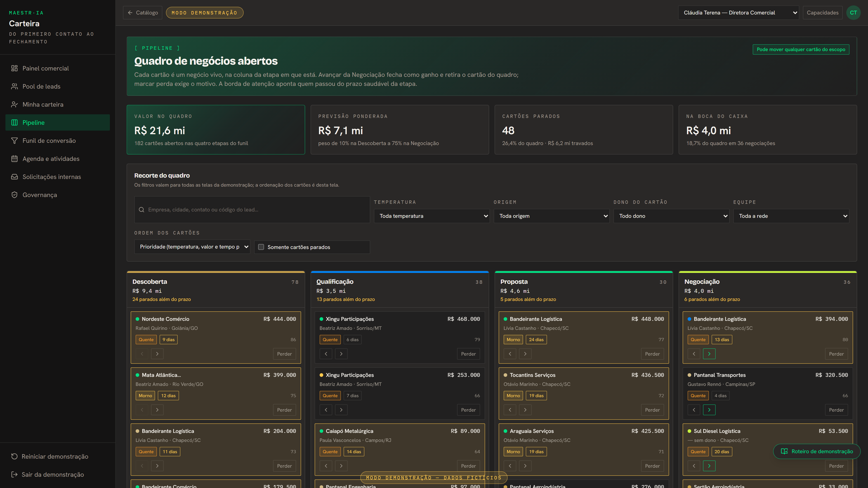Viewport: 868px width, 488px height.
Task: Open the Ordem dos cartões dropdown
Action: [192, 247]
